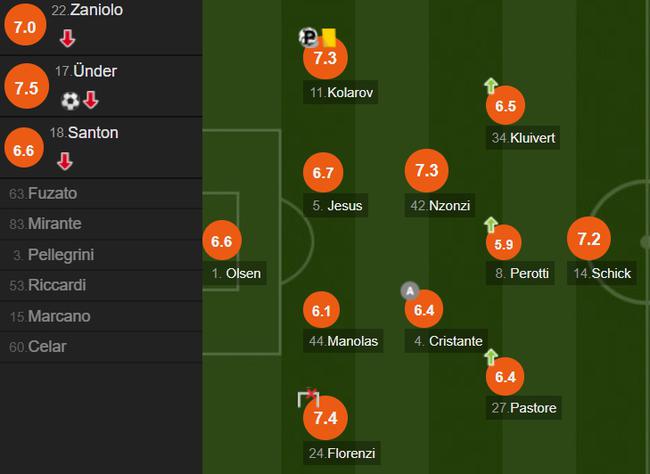Click the red substitution arrow under Santon

[x=65, y=161]
